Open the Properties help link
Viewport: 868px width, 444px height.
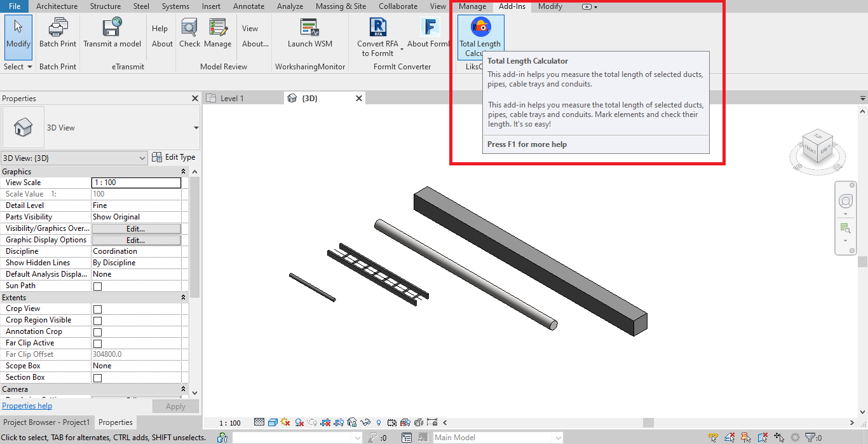27,406
